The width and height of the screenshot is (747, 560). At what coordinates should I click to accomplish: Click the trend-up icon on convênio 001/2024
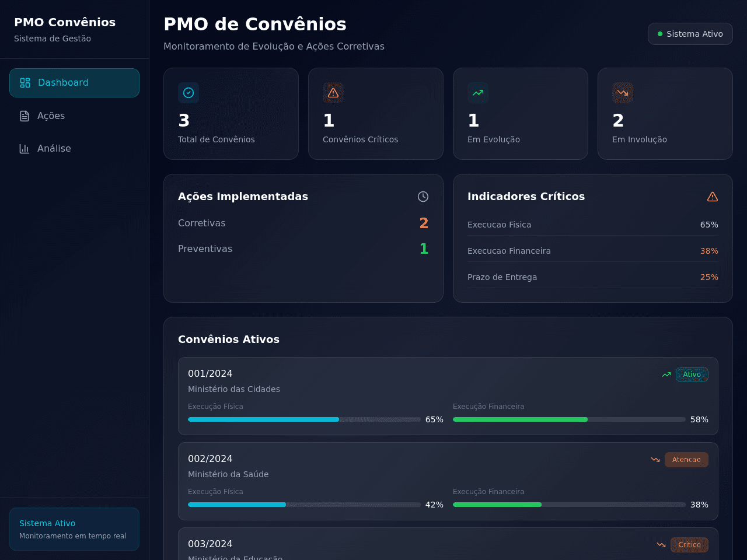pos(666,374)
